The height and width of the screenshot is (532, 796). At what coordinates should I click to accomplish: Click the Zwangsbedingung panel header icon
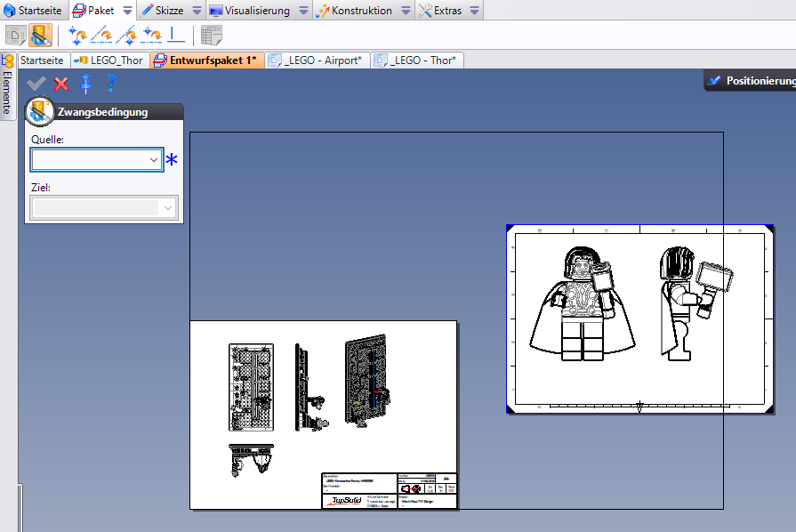[40, 111]
